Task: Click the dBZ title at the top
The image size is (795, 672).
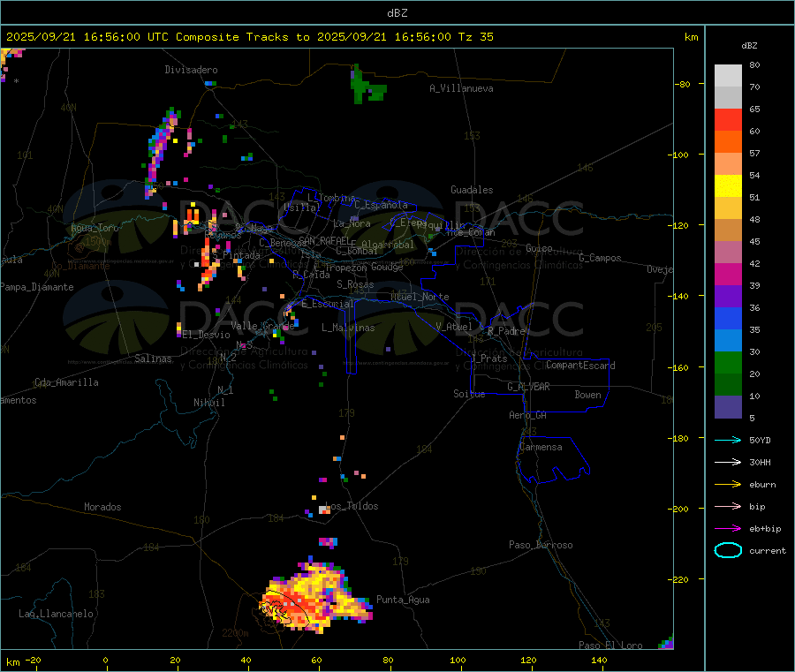Action: coord(397,13)
